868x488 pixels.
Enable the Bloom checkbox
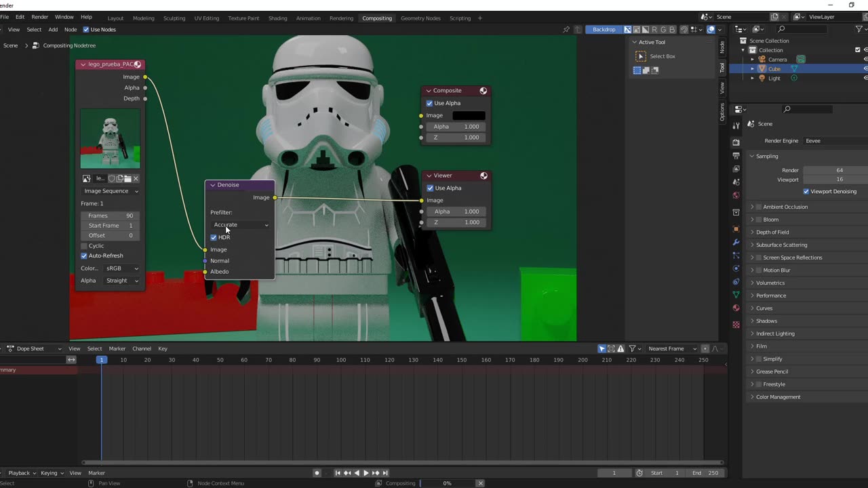click(759, 220)
